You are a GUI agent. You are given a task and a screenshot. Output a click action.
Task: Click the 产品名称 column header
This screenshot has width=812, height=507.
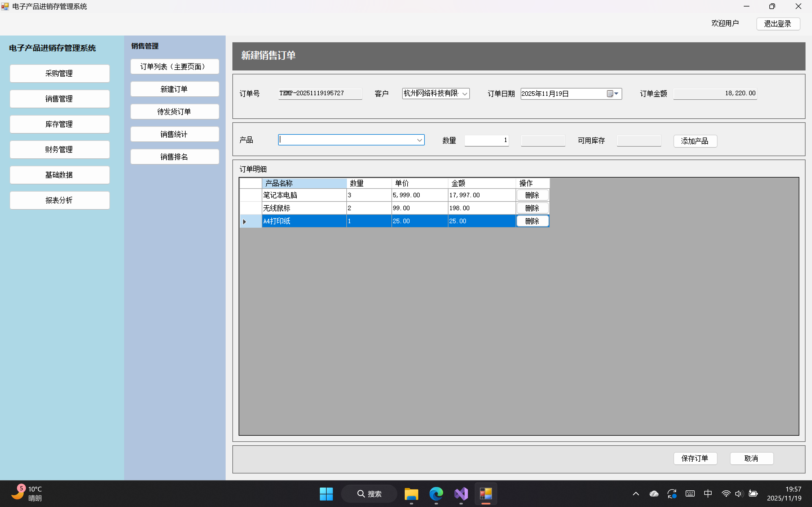click(304, 183)
